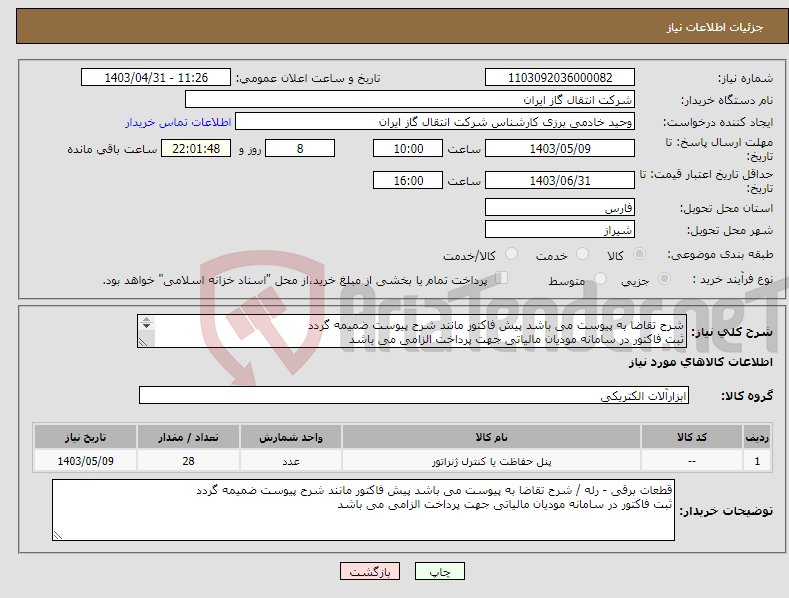Viewport: 789px width, 598px height.
Task: Click the scroll up arrow in شرح کلی نیاز
Action: [146, 319]
